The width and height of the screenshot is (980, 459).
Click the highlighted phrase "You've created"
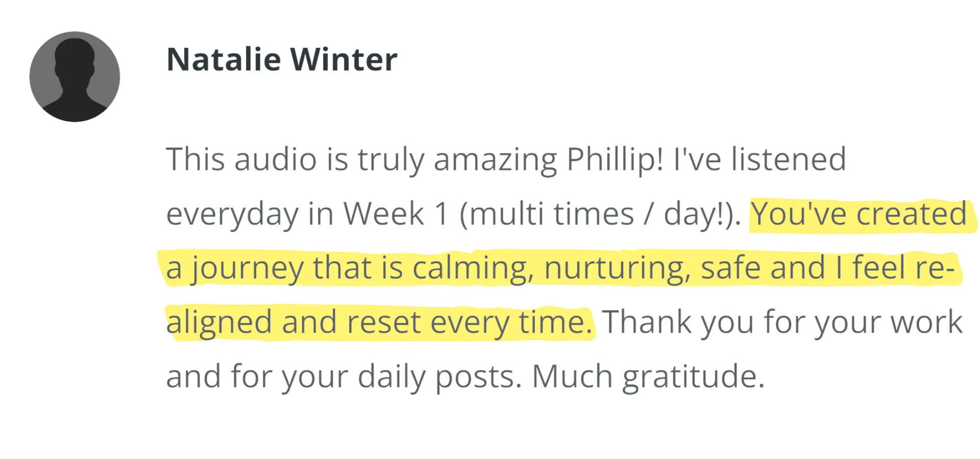[x=859, y=214]
